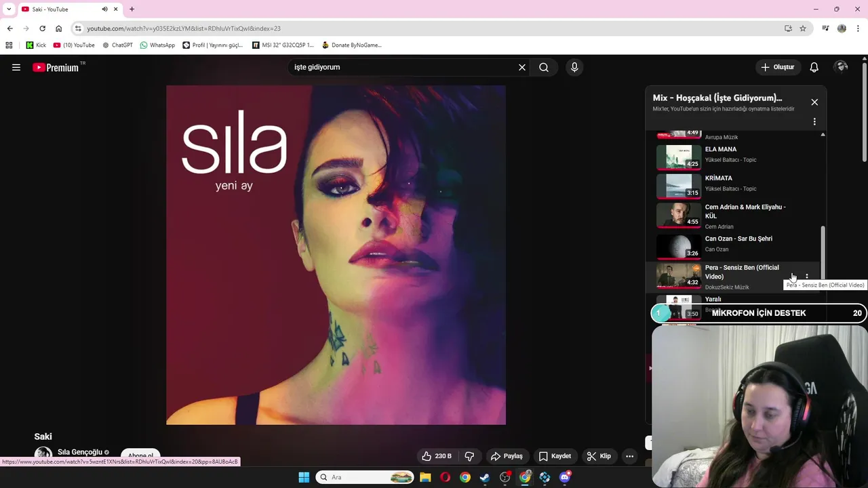
Task: Mute the Saki - YouTube tab audio
Action: [104, 9]
